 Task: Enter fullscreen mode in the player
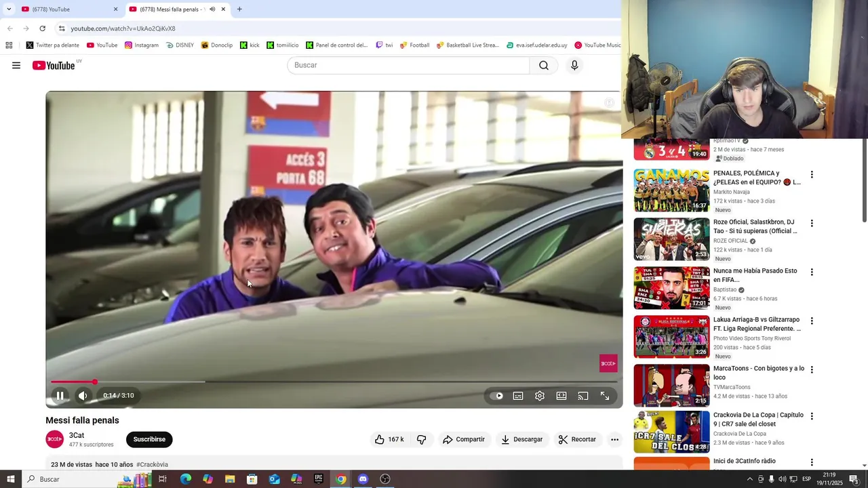tap(605, 396)
